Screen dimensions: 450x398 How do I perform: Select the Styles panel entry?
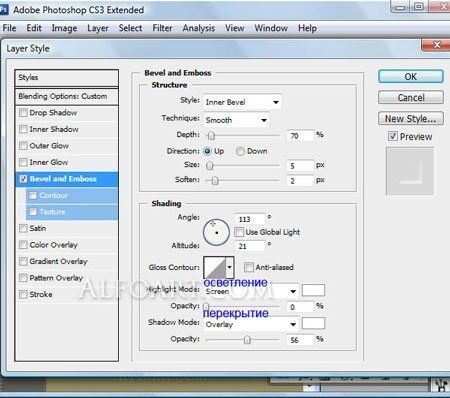point(67,78)
